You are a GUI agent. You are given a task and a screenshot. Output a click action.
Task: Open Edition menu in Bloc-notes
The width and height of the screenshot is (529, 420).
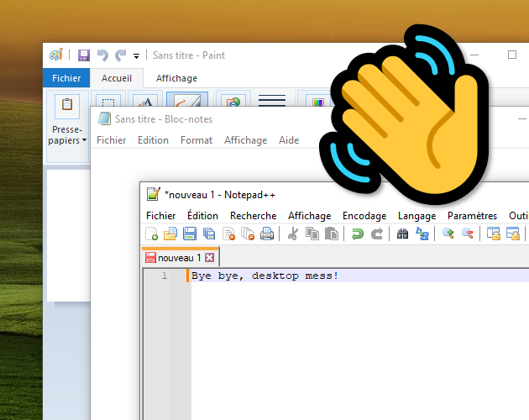point(153,140)
